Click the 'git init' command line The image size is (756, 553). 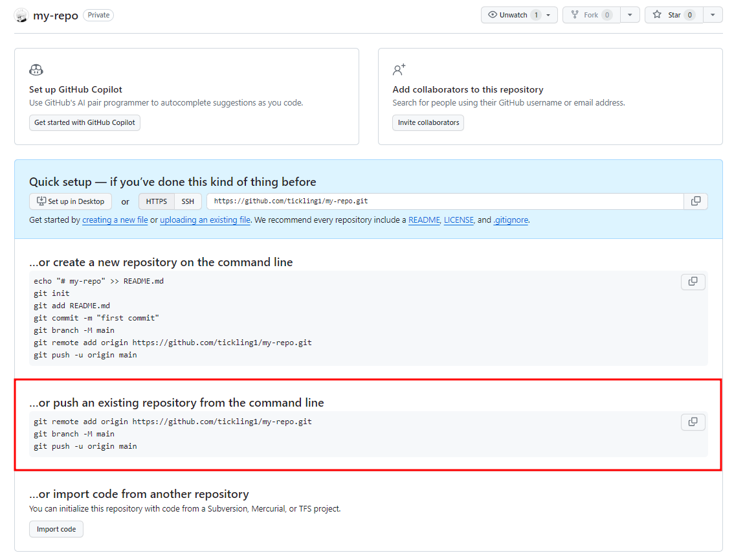[x=52, y=293]
